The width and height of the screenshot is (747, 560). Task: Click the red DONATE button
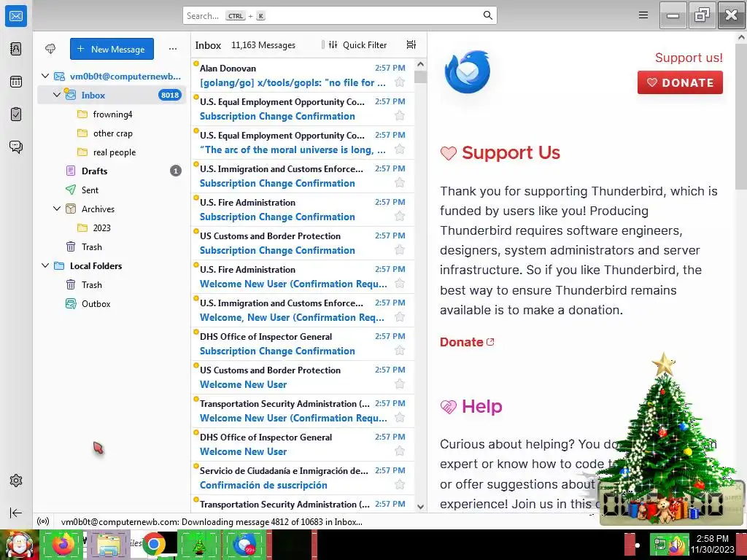pos(680,82)
